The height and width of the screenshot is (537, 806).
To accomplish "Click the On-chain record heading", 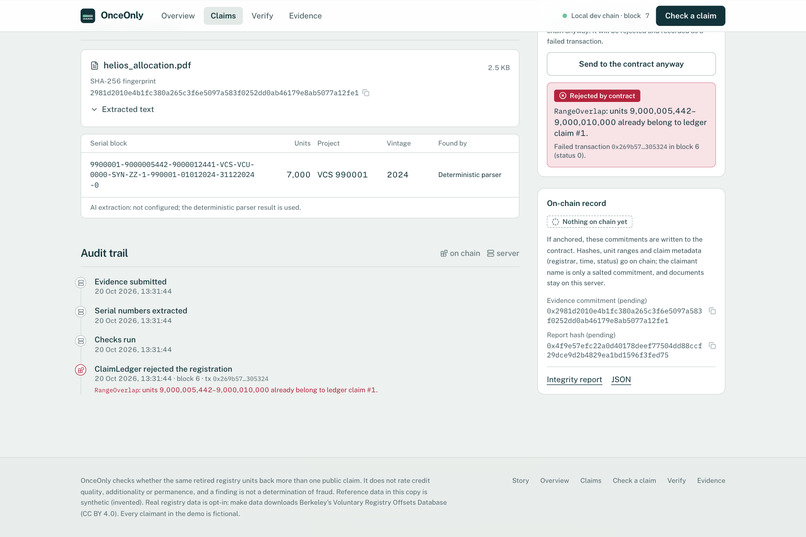I will click(x=576, y=203).
